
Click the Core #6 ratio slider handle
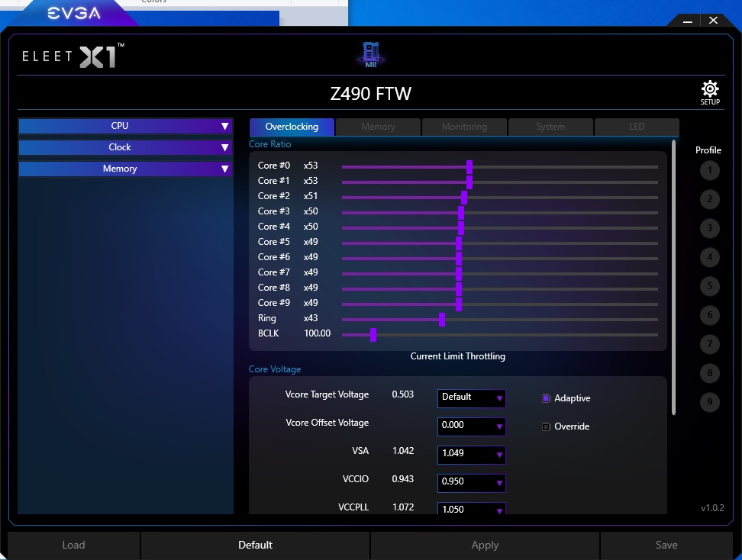point(459,259)
